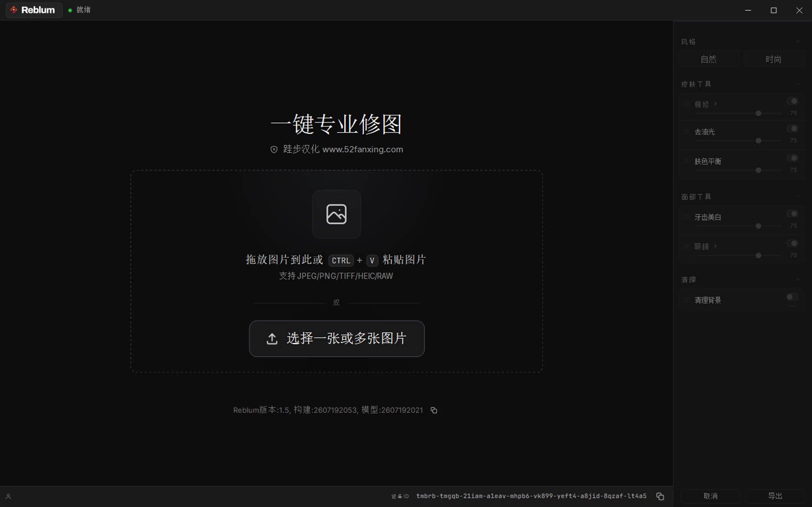Enable the 去油光 switch
This screenshot has width=812, height=507.
[793, 129]
